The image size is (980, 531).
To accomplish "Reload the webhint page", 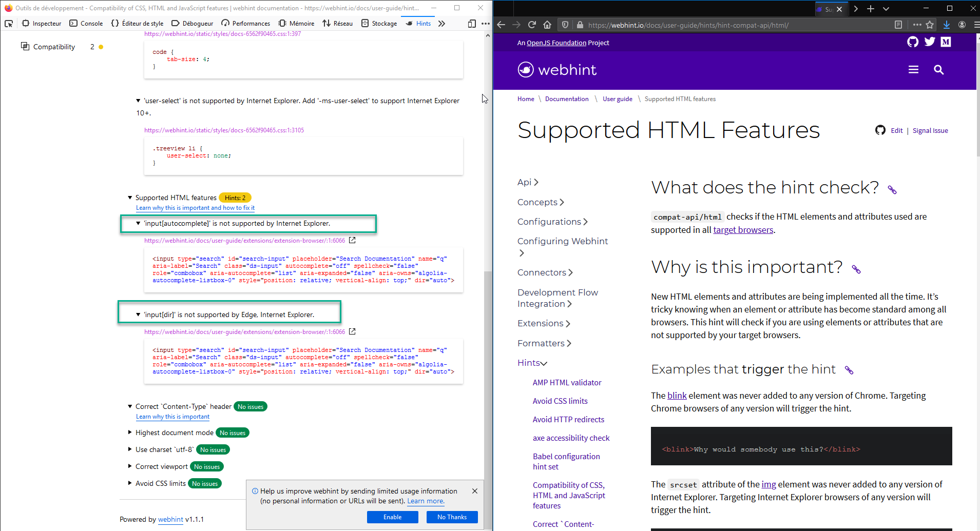I will tap(532, 25).
